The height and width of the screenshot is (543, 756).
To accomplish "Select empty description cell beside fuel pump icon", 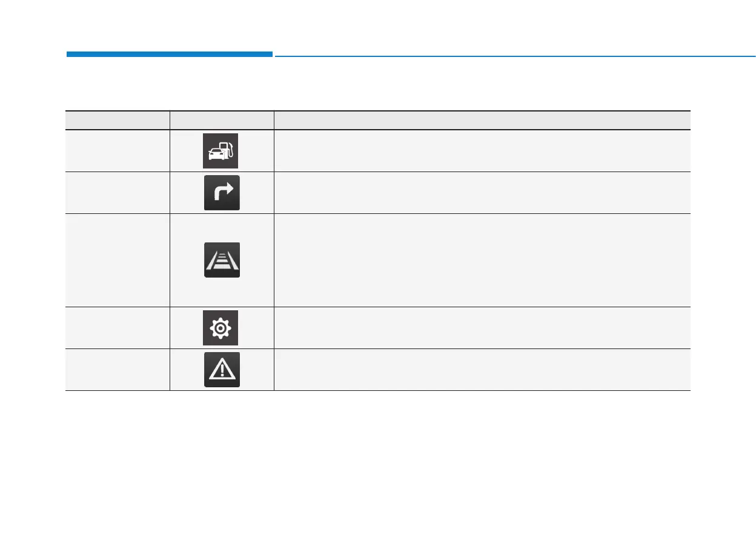I will coord(482,151).
